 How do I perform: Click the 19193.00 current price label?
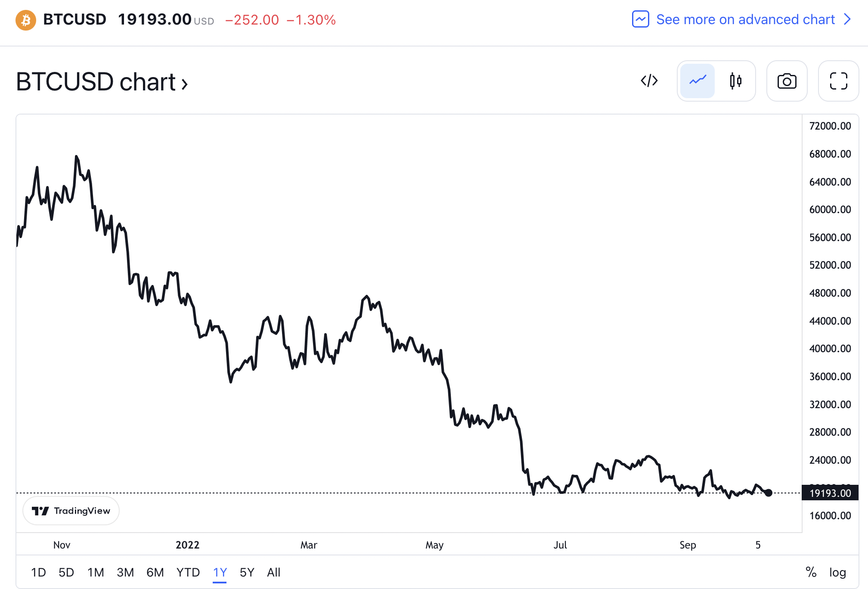click(830, 493)
